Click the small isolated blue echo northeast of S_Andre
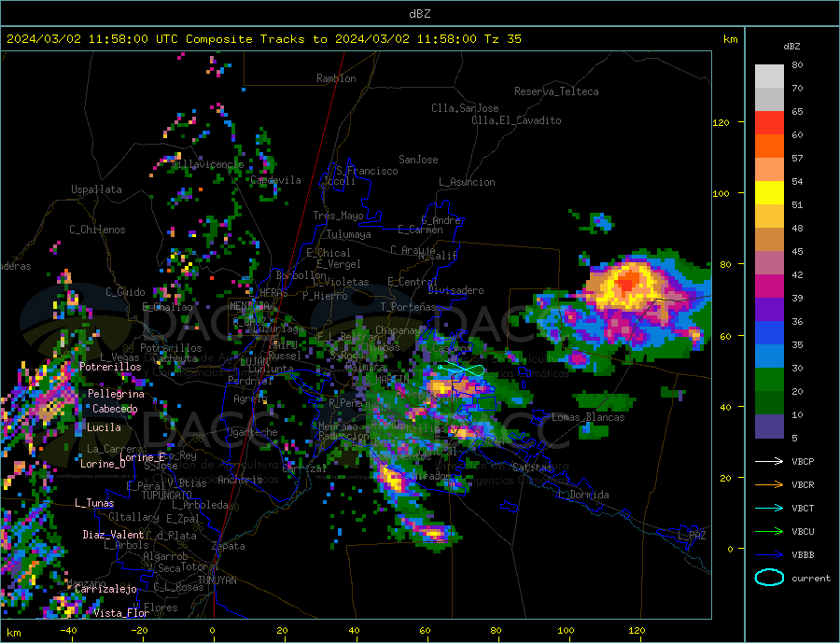 coord(600,222)
